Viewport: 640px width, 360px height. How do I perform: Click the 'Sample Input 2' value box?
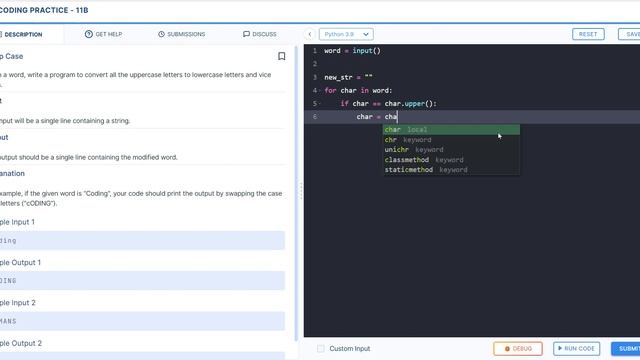point(142,321)
